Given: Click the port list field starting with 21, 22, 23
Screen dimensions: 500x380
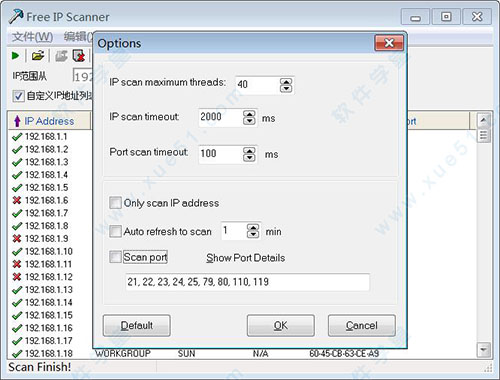Looking at the screenshot, I should tap(247, 282).
